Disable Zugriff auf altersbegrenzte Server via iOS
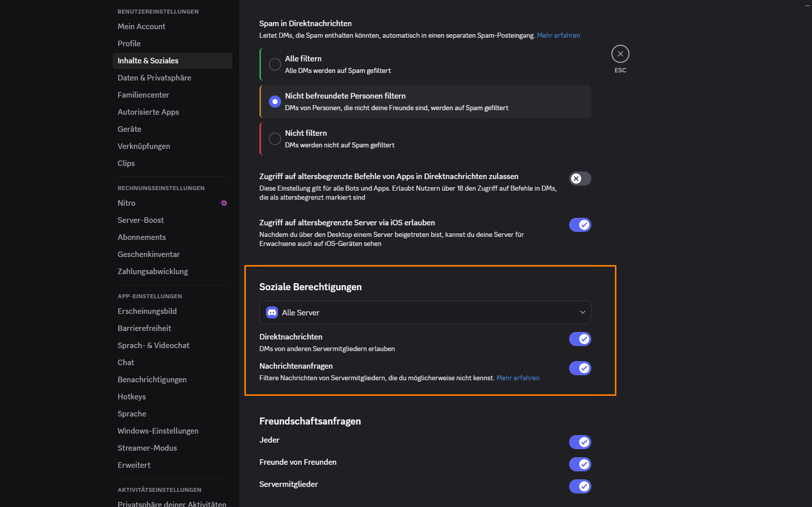Image resolution: width=812 pixels, height=507 pixels. [580, 225]
